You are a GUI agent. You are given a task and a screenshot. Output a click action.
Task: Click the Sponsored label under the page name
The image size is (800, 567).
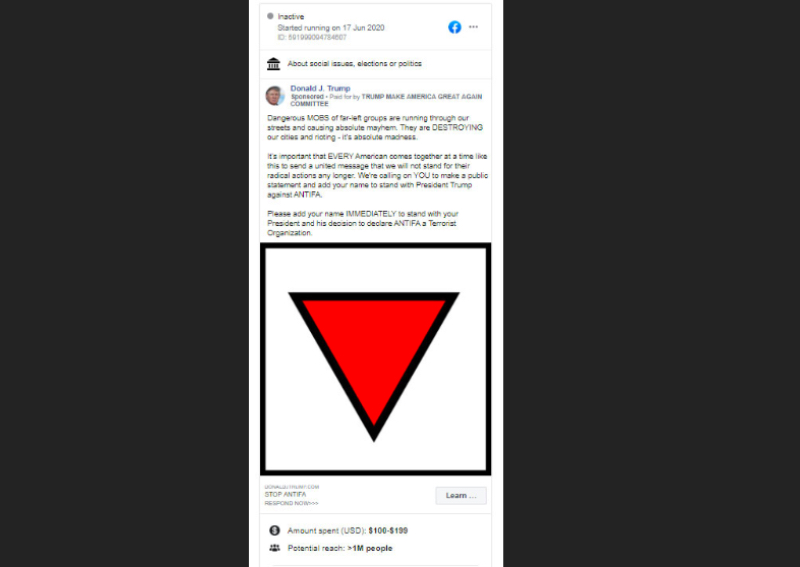pyautogui.click(x=307, y=96)
